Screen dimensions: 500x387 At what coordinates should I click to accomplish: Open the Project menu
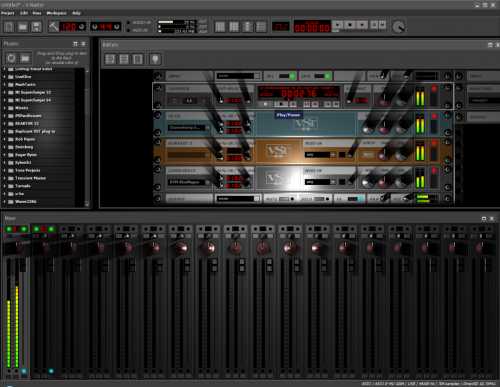click(x=8, y=13)
